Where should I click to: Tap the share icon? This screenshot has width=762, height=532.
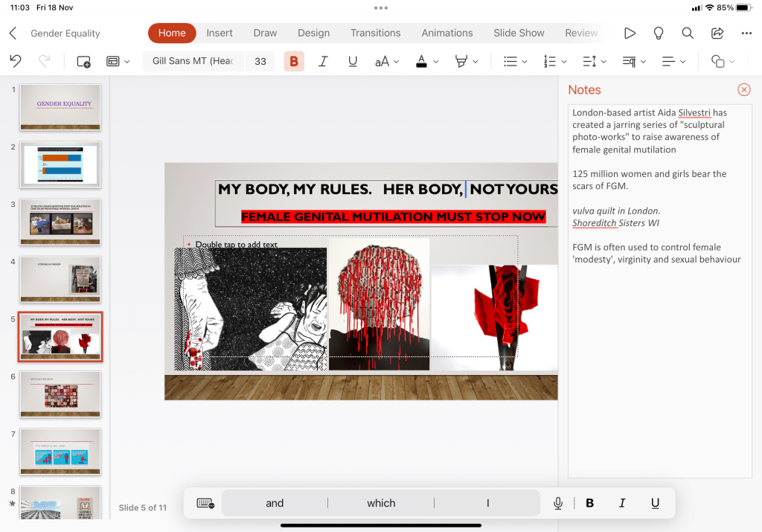click(717, 33)
